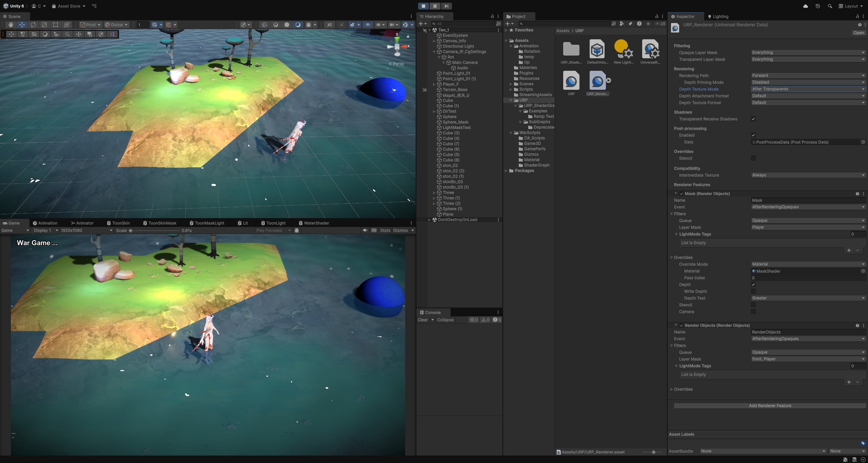Select the Move tool in the toolbar
The width and height of the screenshot is (868, 463).
pyautogui.click(x=22, y=24)
